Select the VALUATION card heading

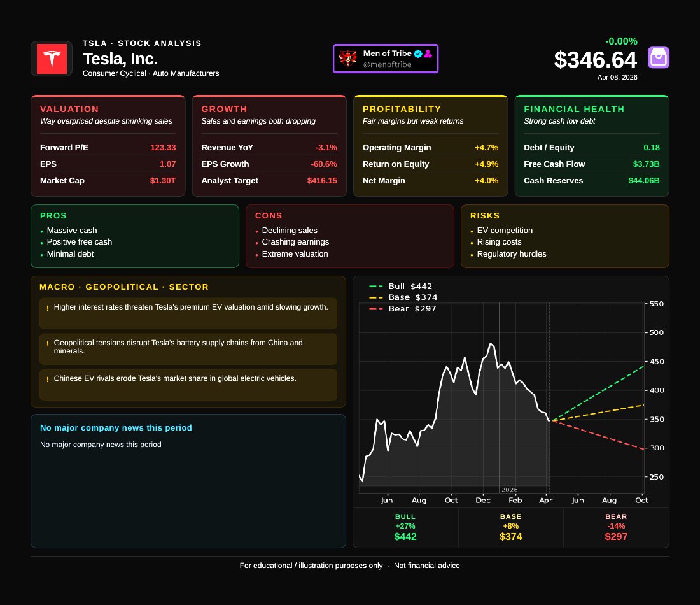[x=69, y=109]
